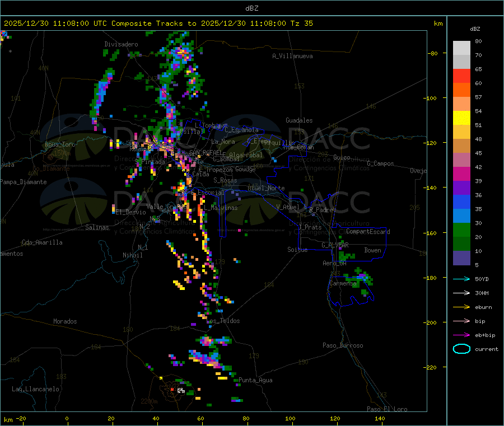Screen dimensions: 504x426
Task: Click the 36 dBZ blue color swatch
Action: point(461,202)
